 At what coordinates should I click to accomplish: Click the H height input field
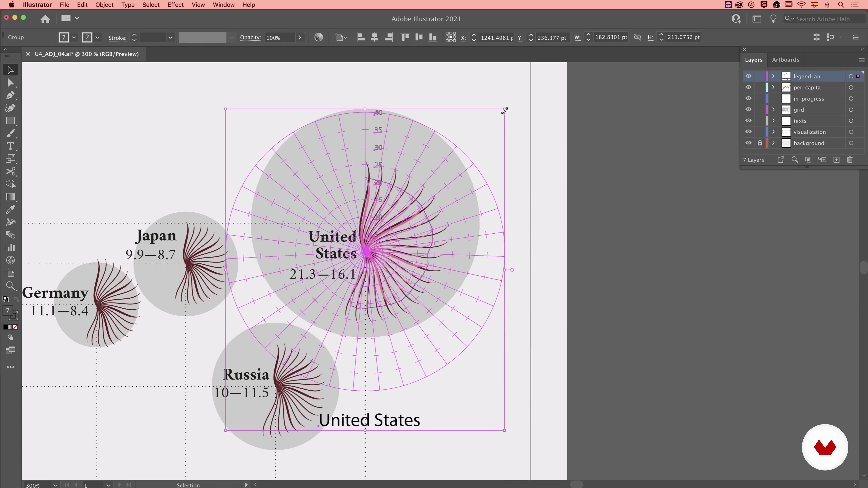pos(683,37)
